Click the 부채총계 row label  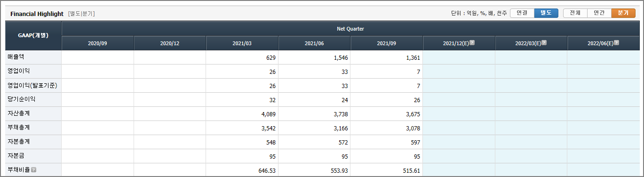coord(19,128)
